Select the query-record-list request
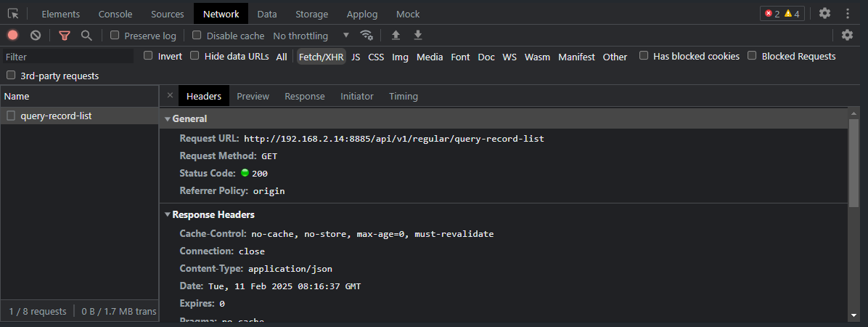The width and height of the screenshot is (868, 327). click(x=56, y=116)
